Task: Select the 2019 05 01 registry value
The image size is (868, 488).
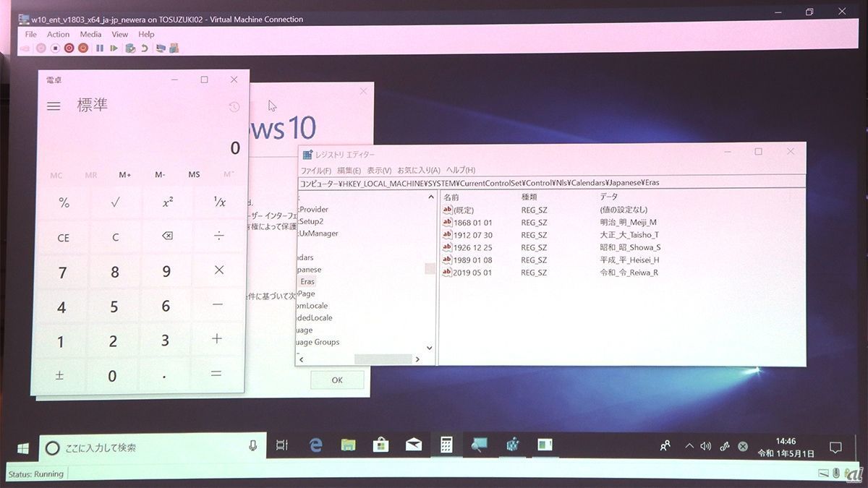Action: click(x=468, y=273)
